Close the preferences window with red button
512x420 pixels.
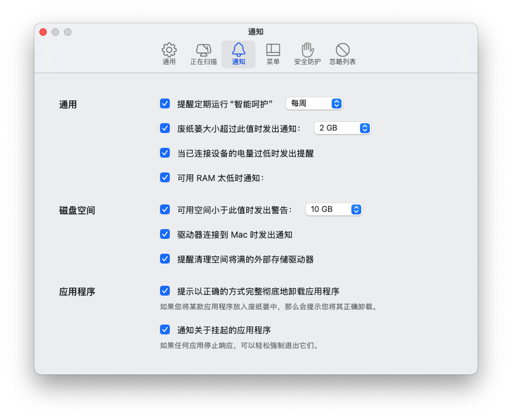coord(43,32)
